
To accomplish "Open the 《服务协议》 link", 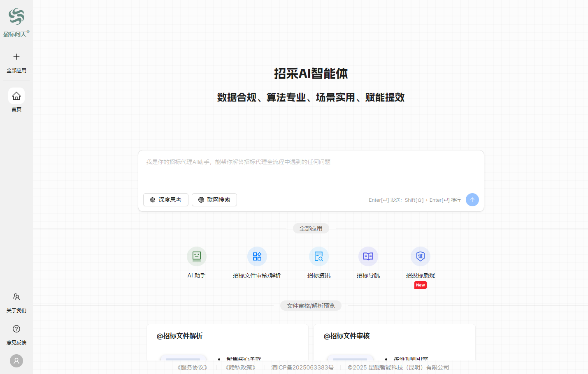I will click(193, 367).
